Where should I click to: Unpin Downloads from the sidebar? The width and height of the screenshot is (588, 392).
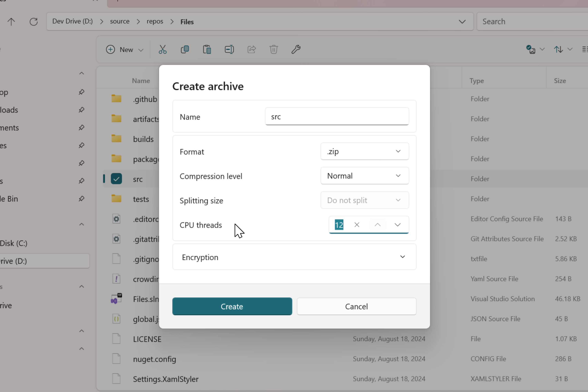pos(82,110)
